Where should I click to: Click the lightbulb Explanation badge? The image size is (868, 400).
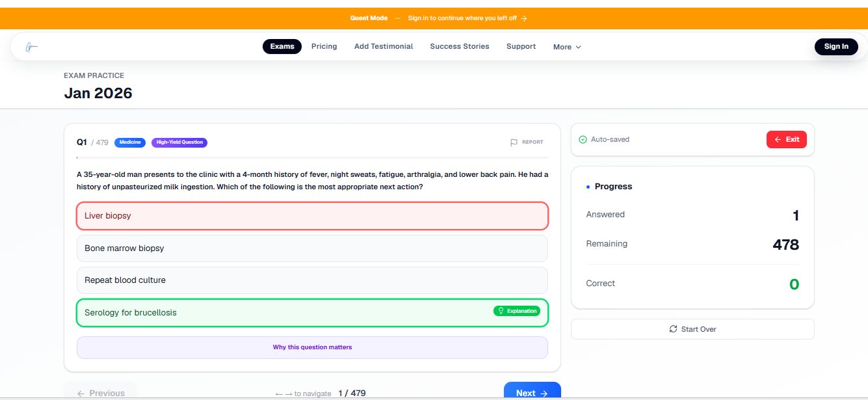(x=517, y=311)
